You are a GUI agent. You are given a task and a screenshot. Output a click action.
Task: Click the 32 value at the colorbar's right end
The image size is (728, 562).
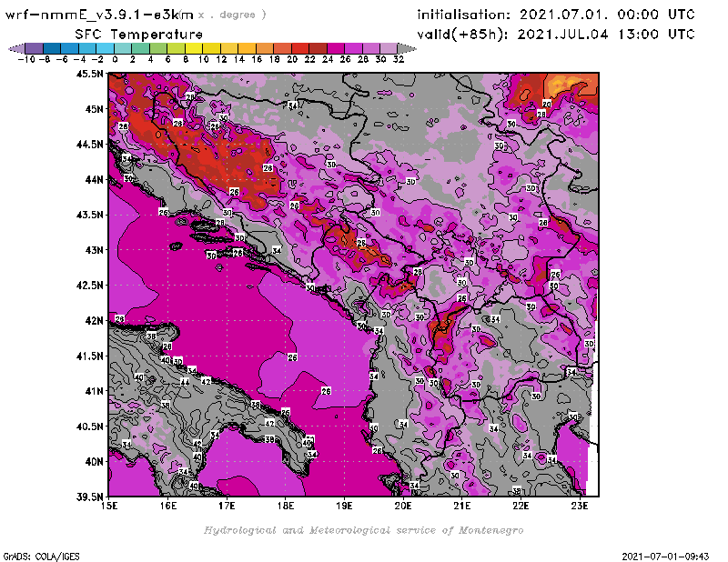pos(399,59)
